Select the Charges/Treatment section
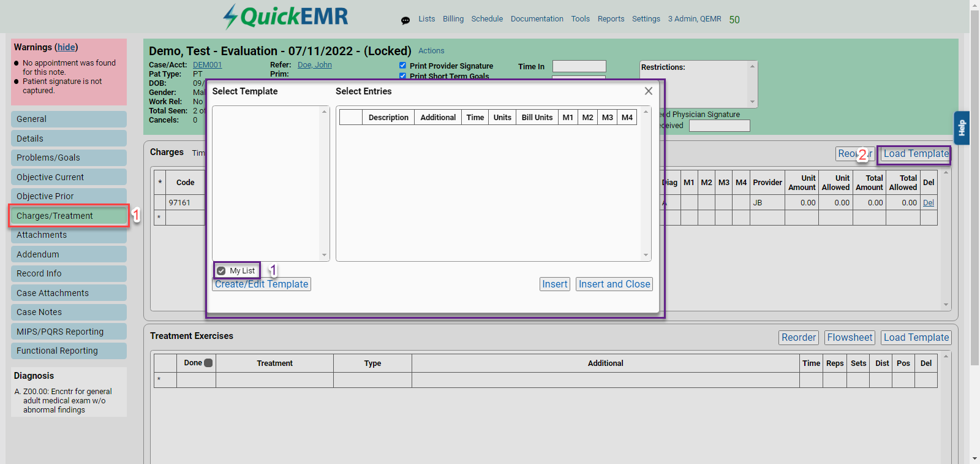Image resolution: width=980 pixels, height=464 pixels. [69, 216]
